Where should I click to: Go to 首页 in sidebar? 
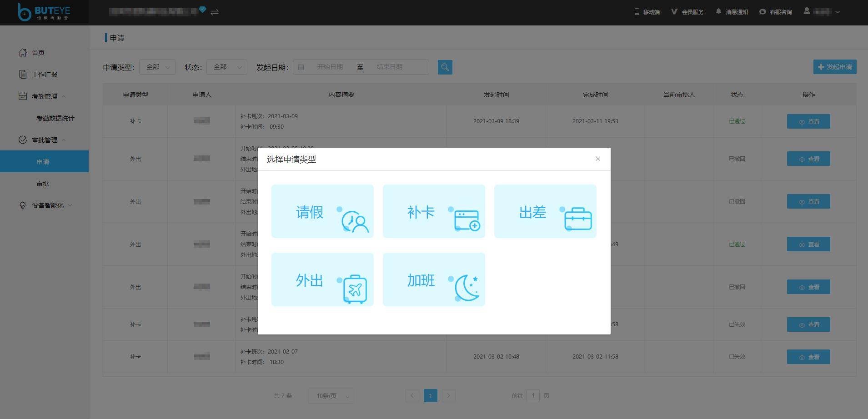[x=38, y=53]
